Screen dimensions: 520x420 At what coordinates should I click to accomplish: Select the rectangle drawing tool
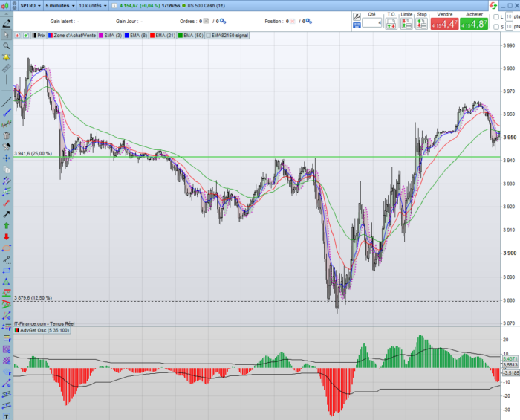[6, 271]
